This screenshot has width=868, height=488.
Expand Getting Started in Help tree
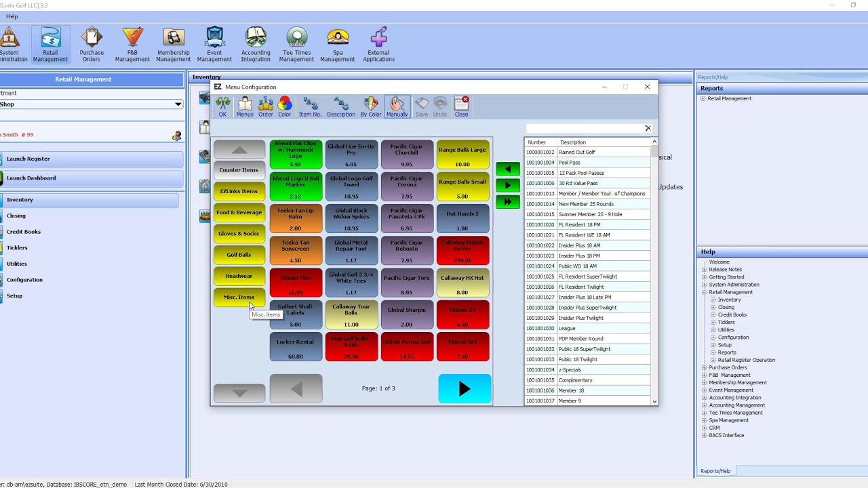pos(704,277)
